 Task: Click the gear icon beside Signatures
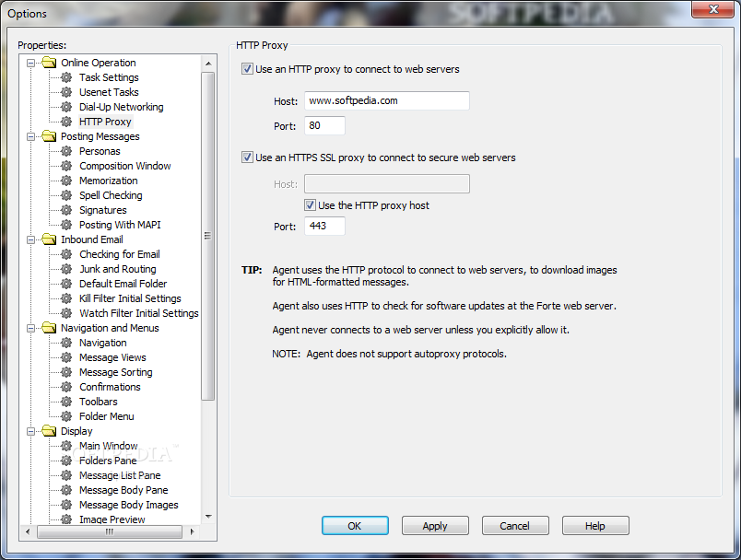[x=66, y=210]
